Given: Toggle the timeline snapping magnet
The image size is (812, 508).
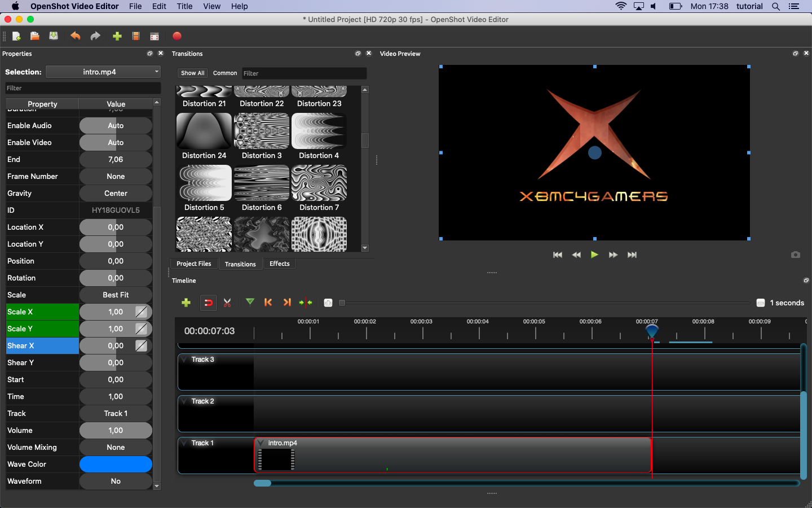Looking at the screenshot, I should 208,303.
